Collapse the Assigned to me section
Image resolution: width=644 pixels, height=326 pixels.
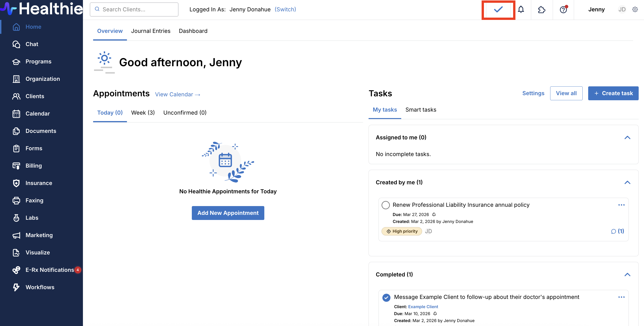point(627,137)
